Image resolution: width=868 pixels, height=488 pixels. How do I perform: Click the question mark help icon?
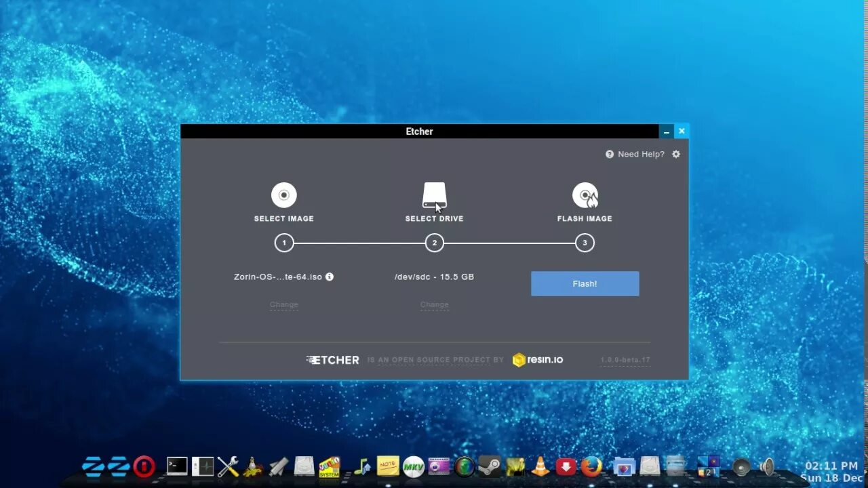coord(610,155)
